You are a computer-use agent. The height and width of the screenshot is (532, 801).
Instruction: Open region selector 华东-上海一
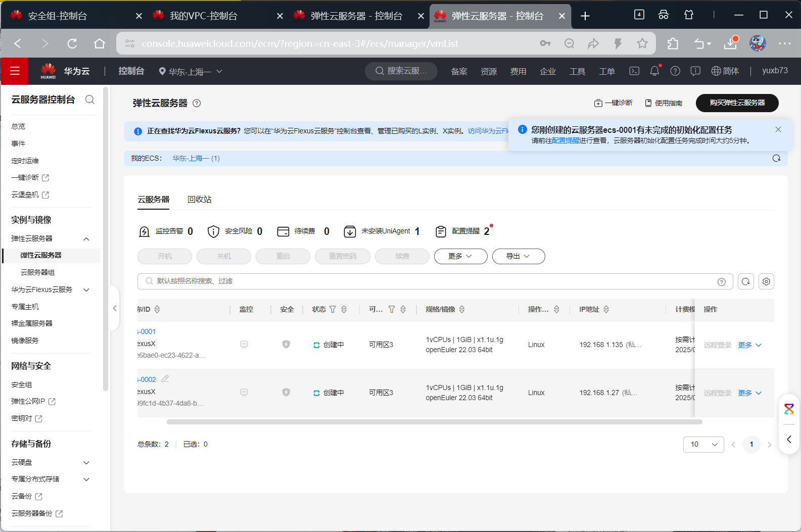point(191,71)
